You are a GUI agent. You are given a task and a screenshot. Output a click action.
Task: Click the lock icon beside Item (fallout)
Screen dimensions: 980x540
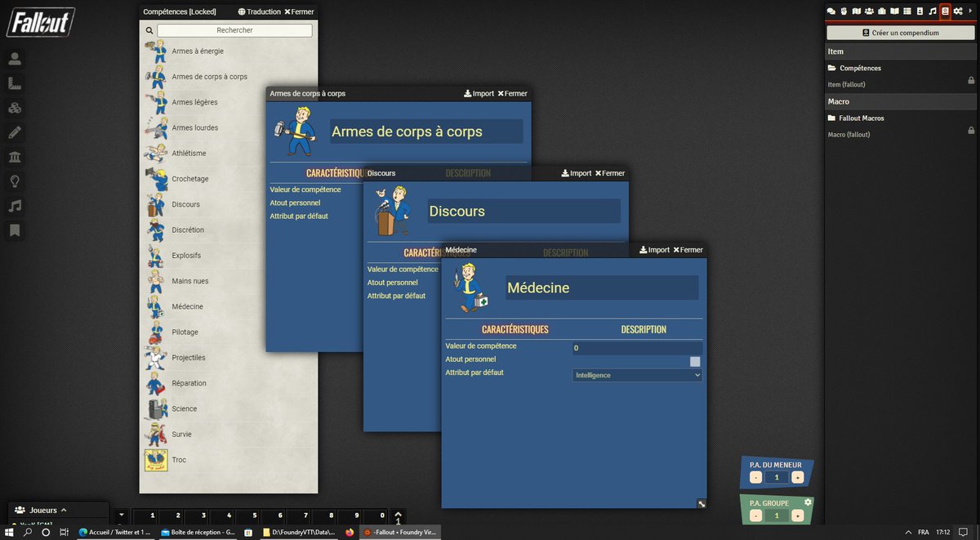click(971, 80)
